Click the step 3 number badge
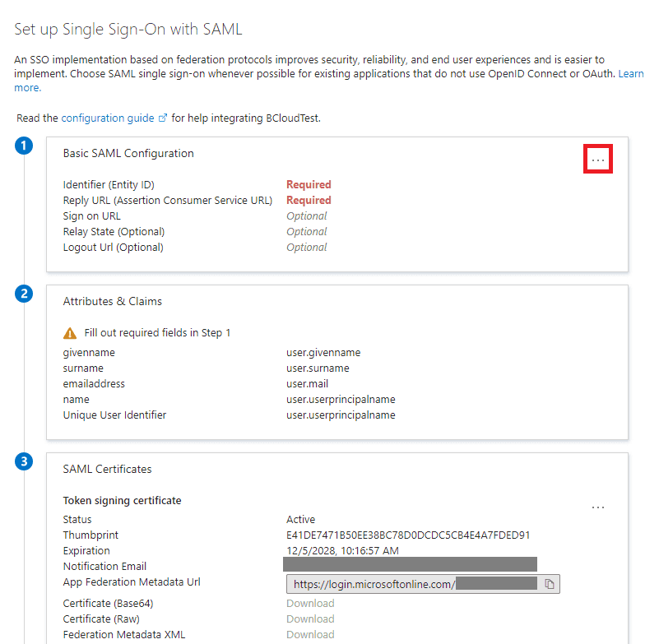The width and height of the screenshot is (659, 644). pyautogui.click(x=25, y=461)
